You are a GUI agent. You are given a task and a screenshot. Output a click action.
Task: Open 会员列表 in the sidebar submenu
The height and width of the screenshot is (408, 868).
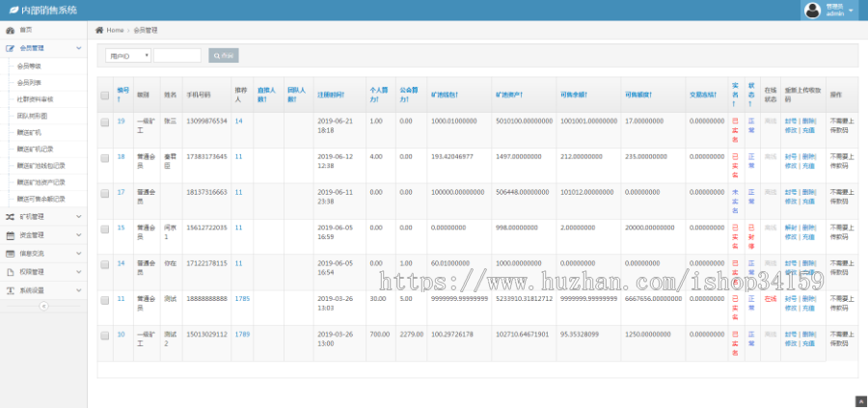pyautogui.click(x=30, y=82)
